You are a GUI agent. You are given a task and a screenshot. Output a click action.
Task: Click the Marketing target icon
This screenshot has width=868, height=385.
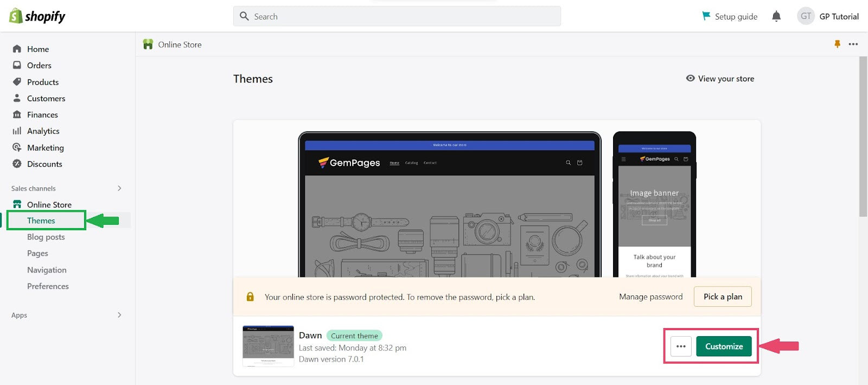click(x=17, y=148)
